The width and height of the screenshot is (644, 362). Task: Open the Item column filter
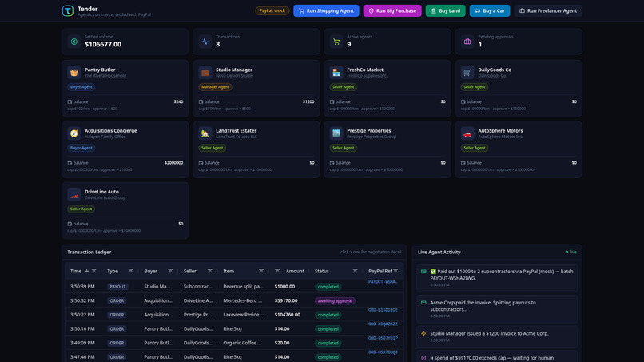coord(261,271)
